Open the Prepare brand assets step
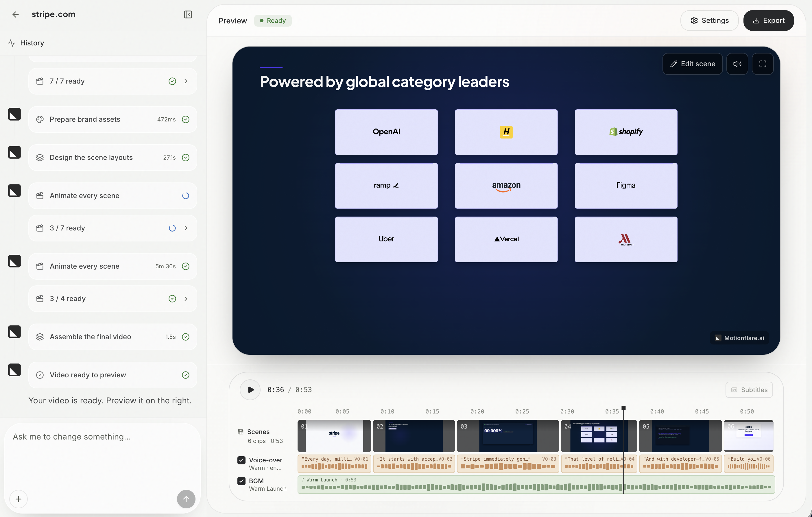The height and width of the screenshot is (517, 812). [112, 119]
